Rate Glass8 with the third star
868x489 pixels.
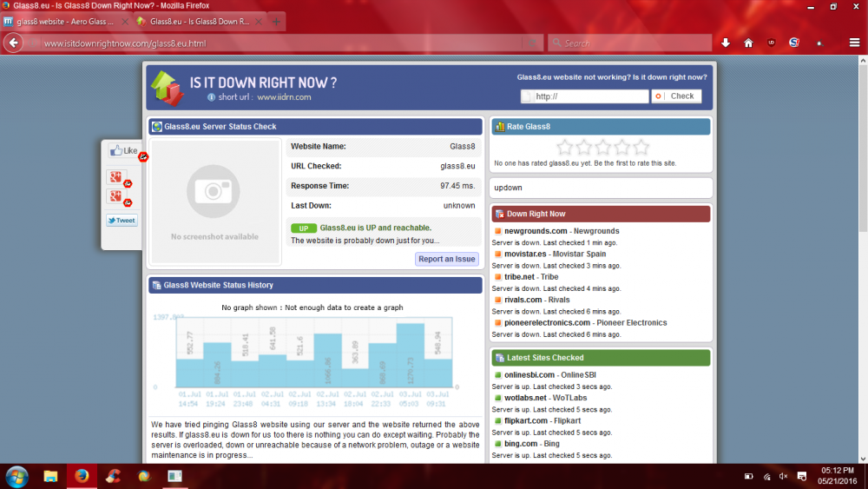(603, 148)
